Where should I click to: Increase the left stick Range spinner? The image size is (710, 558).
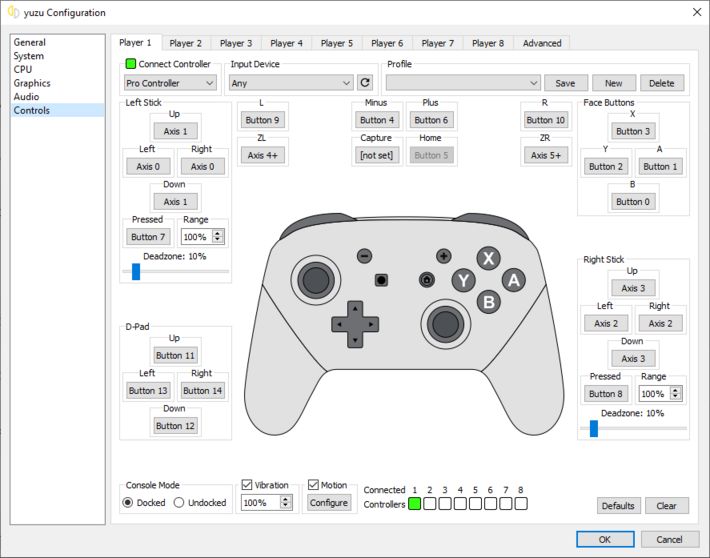click(x=218, y=233)
